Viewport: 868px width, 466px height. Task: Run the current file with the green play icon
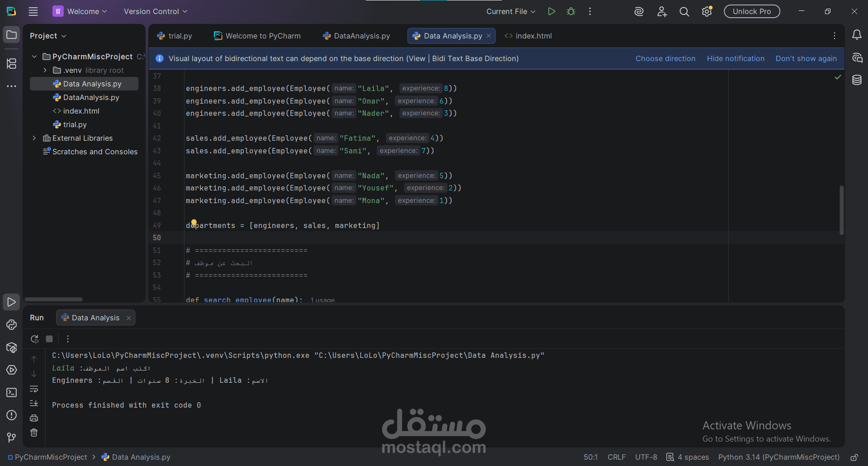pyautogui.click(x=551, y=11)
